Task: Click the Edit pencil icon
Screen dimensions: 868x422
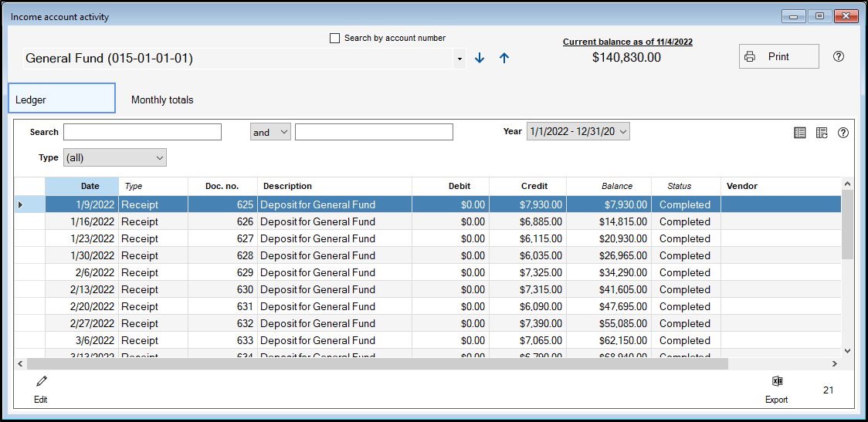Action: (x=41, y=382)
